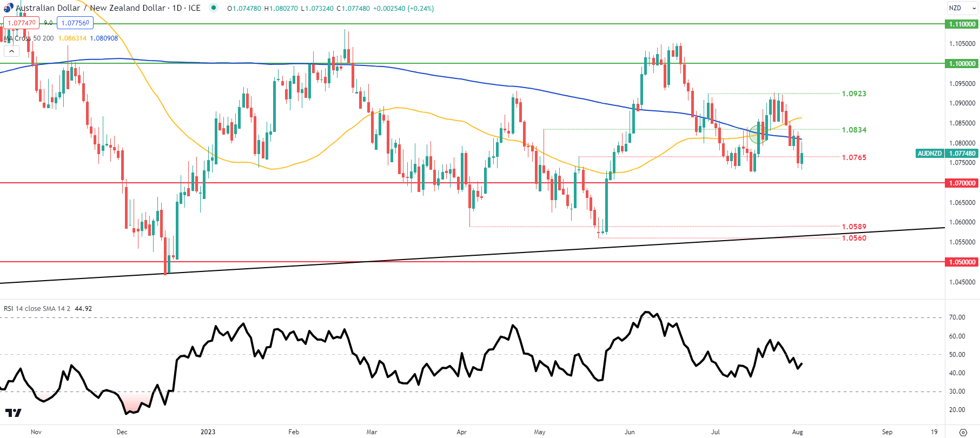Click the AUD/NZD flag symbol icon
Screen dimensions: 980x438
[x=8, y=8]
